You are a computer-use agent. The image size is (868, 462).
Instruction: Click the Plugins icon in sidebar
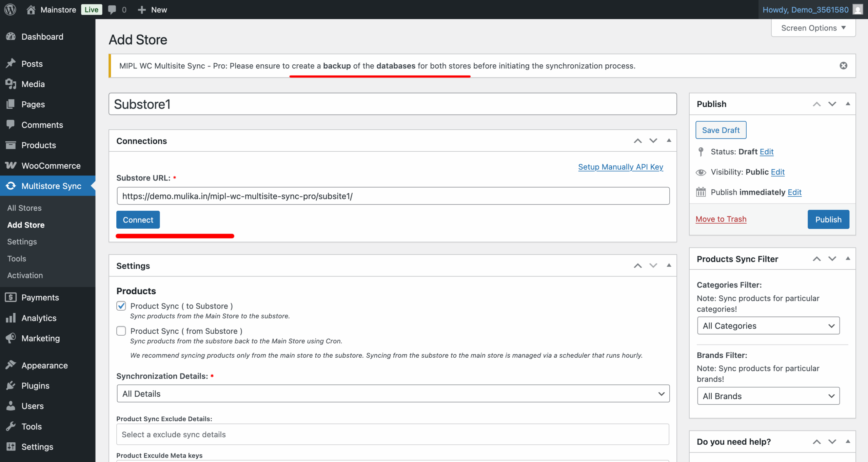pyautogui.click(x=11, y=385)
